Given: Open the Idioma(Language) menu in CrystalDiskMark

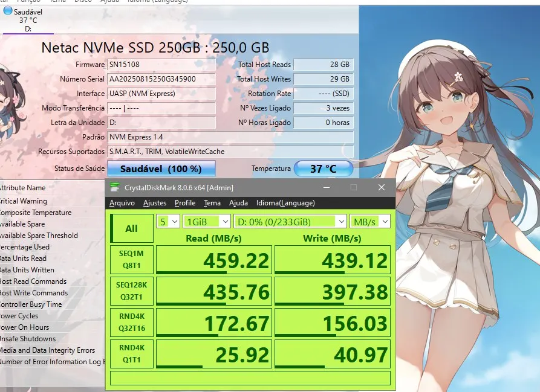Looking at the screenshot, I should point(285,203).
